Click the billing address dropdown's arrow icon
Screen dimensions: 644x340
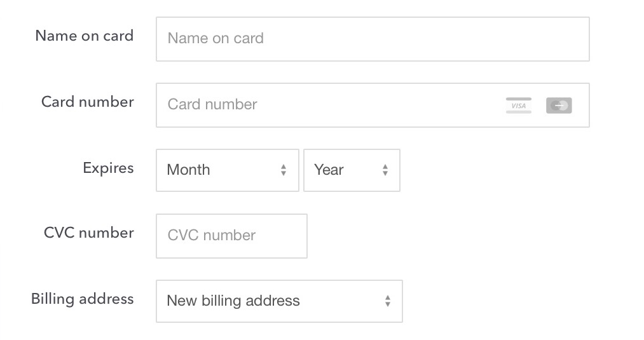[388, 301]
